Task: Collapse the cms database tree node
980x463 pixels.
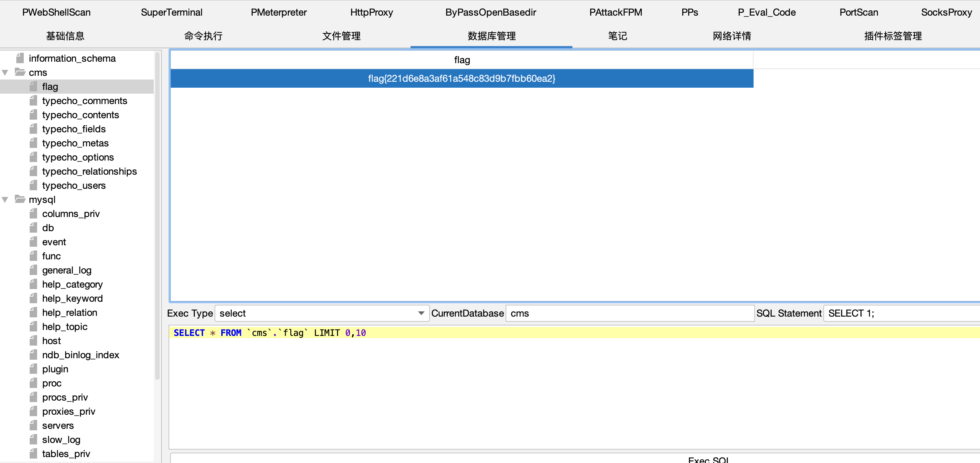Action: pyautogui.click(x=5, y=72)
